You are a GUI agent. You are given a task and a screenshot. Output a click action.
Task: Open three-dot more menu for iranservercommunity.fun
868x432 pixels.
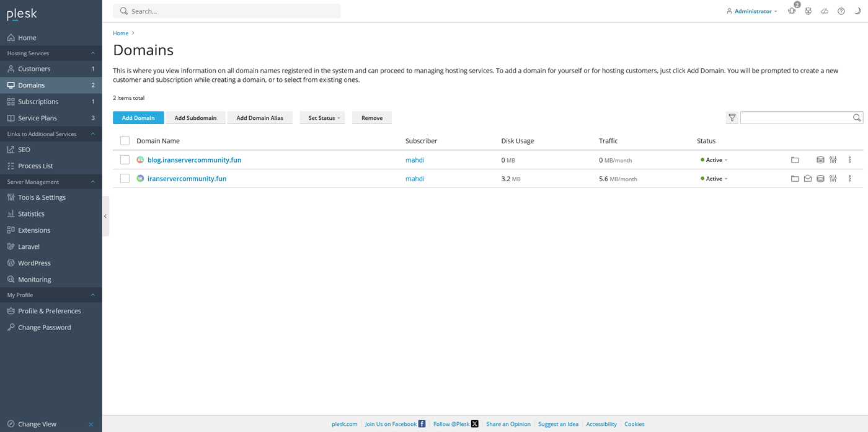coord(849,179)
